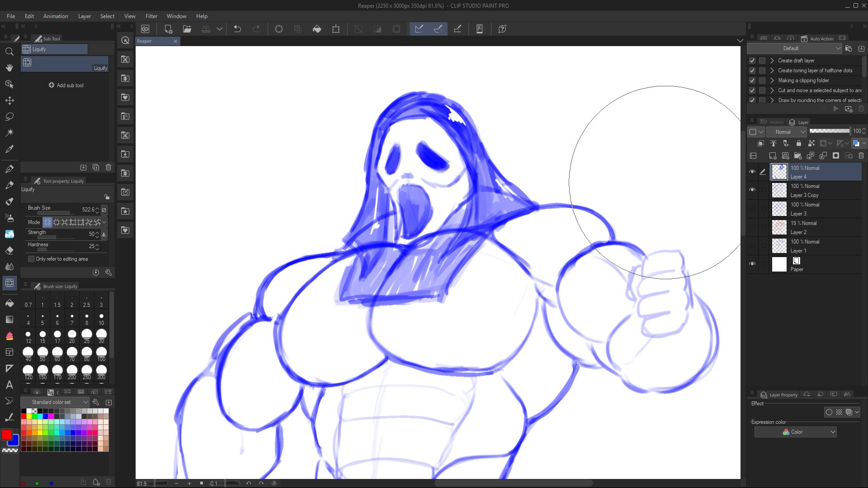The width and height of the screenshot is (868, 488).
Task: Expand the Making a clipping folder action
Action: 772,80
